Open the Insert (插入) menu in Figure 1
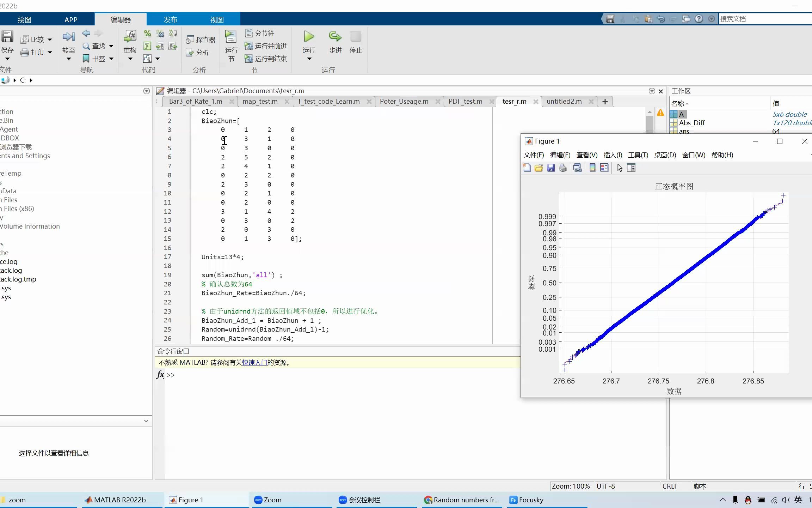The width and height of the screenshot is (812, 508). point(613,155)
